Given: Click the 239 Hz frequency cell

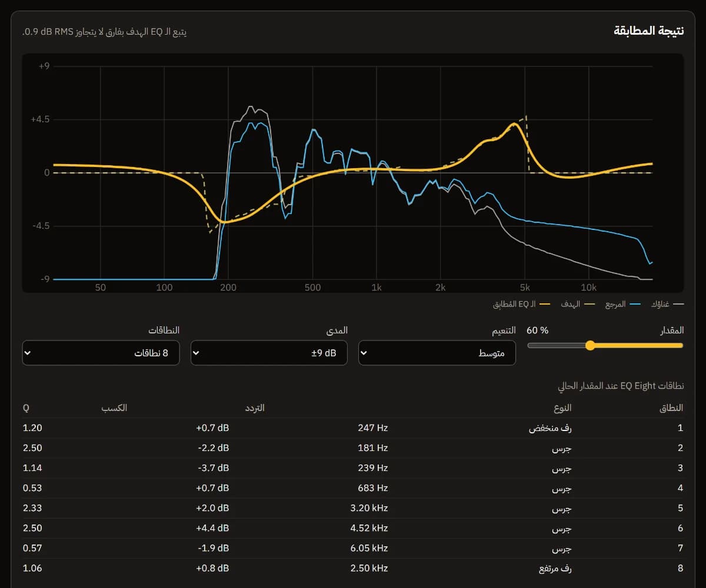Looking at the screenshot, I should tap(373, 468).
